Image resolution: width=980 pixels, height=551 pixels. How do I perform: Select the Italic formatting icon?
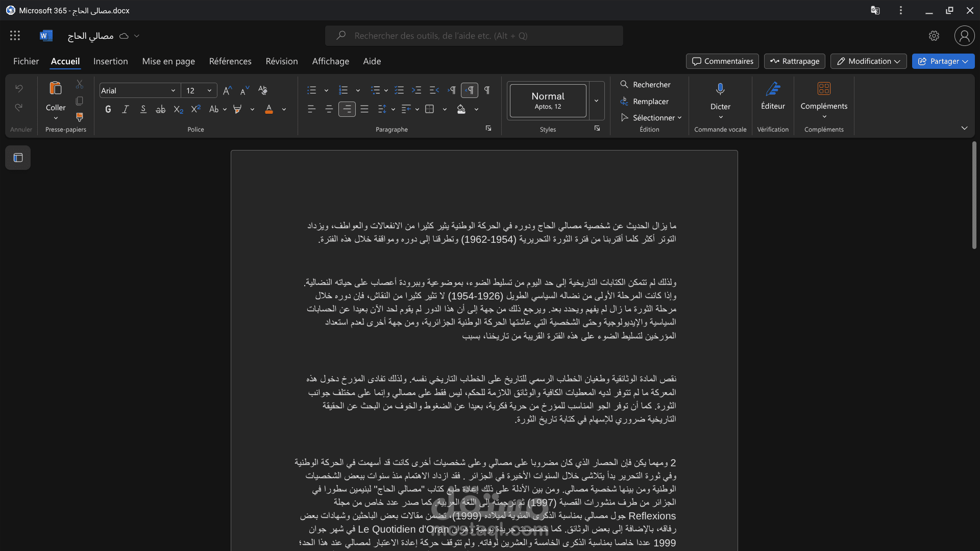(x=125, y=109)
